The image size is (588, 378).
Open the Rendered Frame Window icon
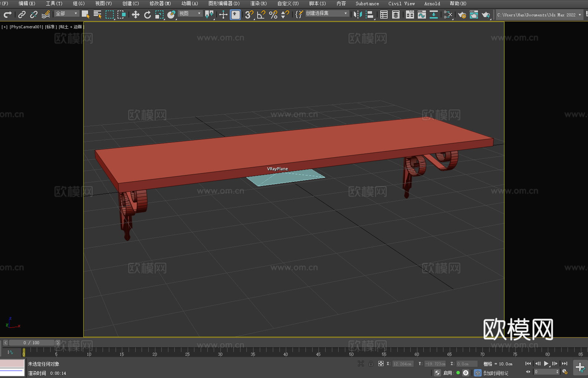[474, 14]
